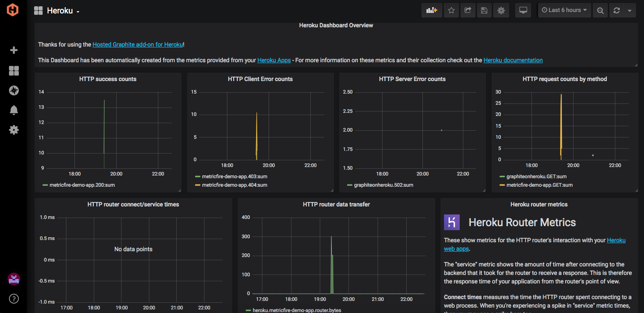Click the purple Heroku logo image
644x313 pixels.
pyautogui.click(x=452, y=223)
